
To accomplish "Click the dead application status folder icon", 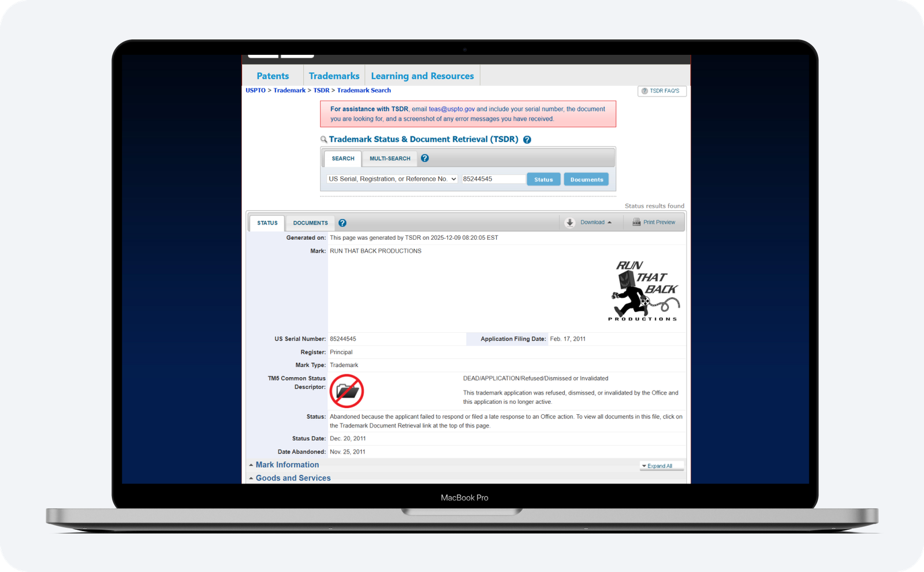I will click(x=346, y=391).
